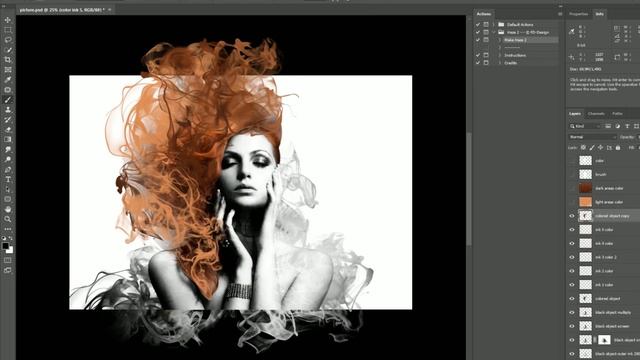Toggle the Default Actions checkmark
Screen dimensions: 640x360
[x=478, y=24]
